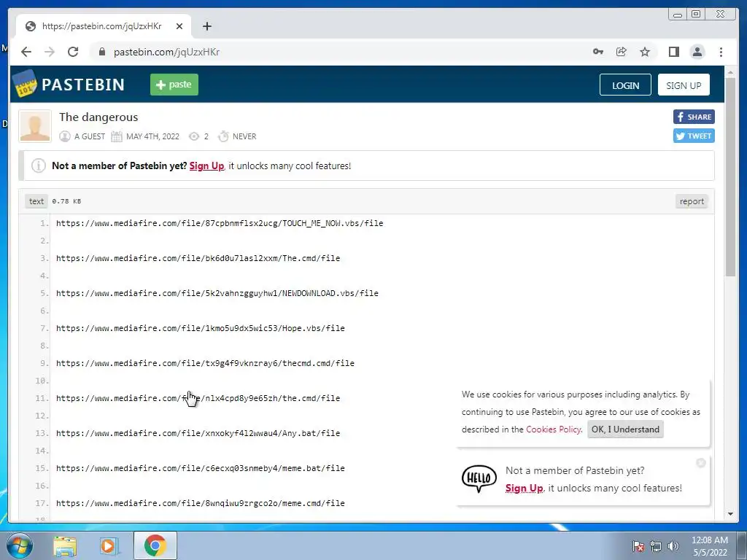The height and width of the screenshot is (560, 747).
Task: Open a new browser tab
Action: point(206,26)
